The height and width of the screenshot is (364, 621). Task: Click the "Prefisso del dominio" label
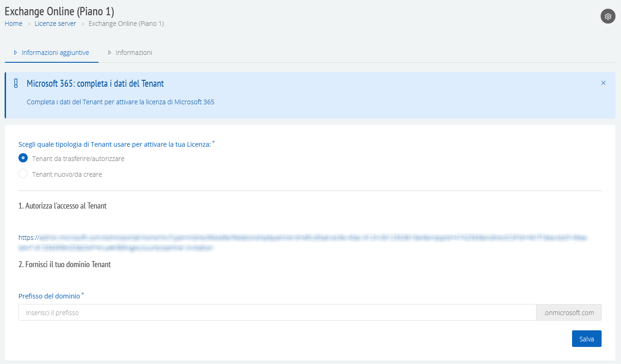[49, 296]
